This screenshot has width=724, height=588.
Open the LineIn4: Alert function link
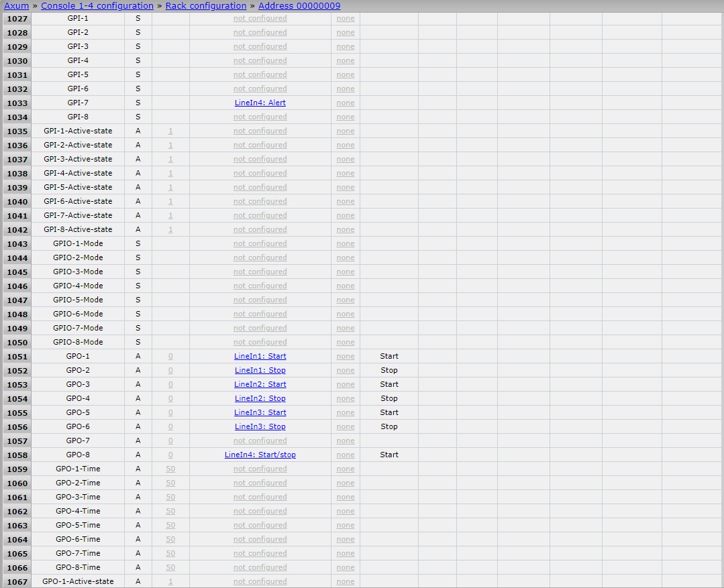pyautogui.click(x=260, y=103)
